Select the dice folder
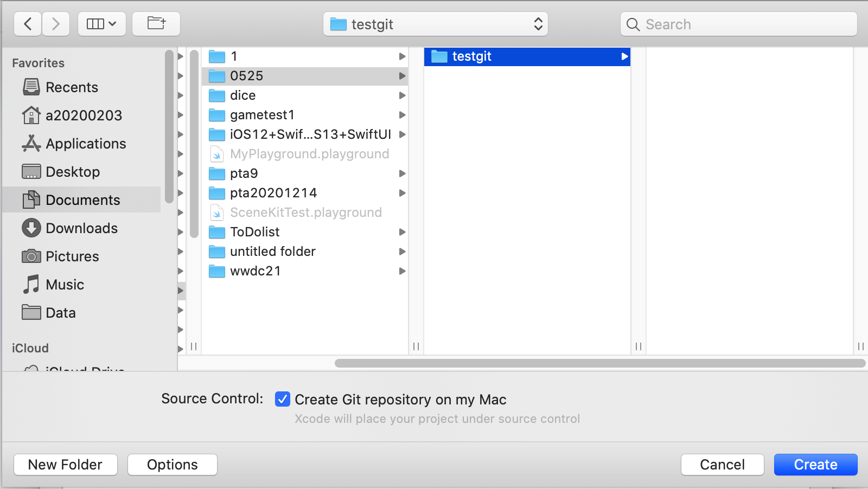Screen dimensions: 868x489 (x=305, y=95)
